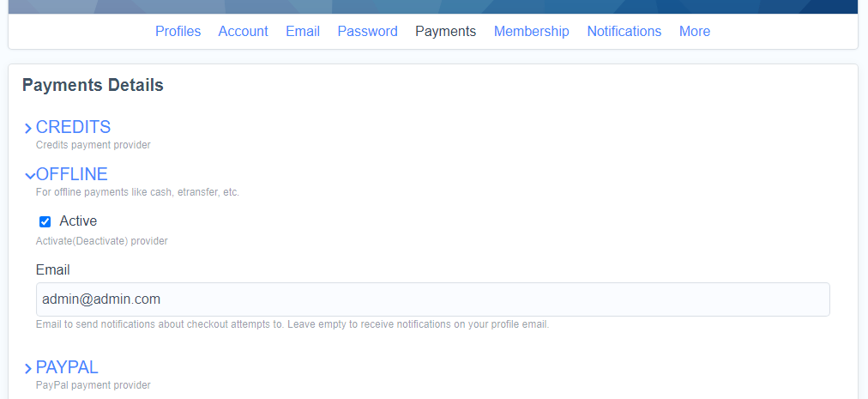
Task: Click the Payments Details heading
Action: point(93,85)
